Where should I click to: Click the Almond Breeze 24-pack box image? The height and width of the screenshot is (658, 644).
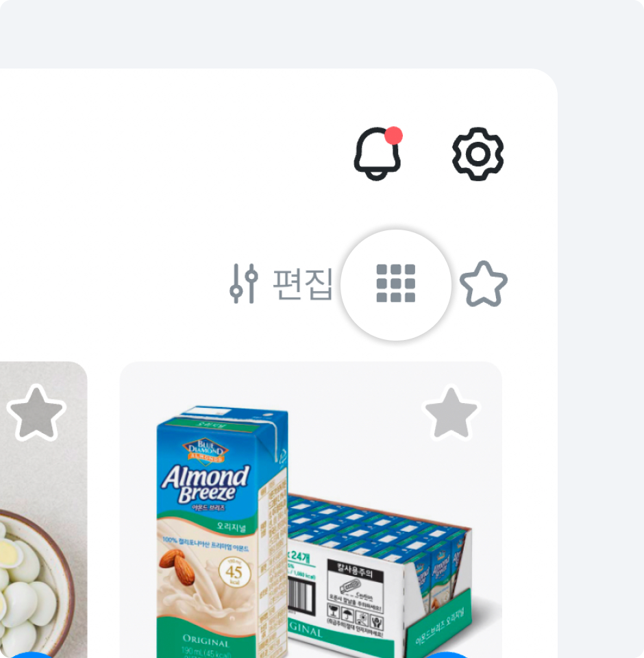pos(380,576)
